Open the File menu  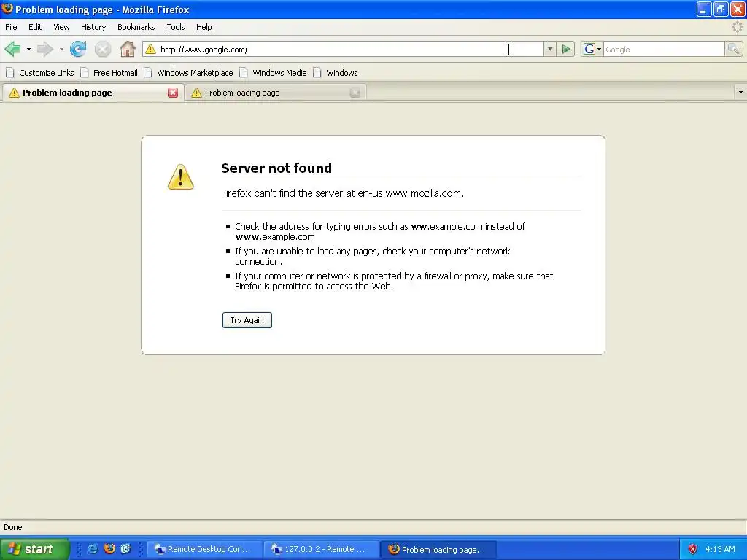tap(11, 27)
